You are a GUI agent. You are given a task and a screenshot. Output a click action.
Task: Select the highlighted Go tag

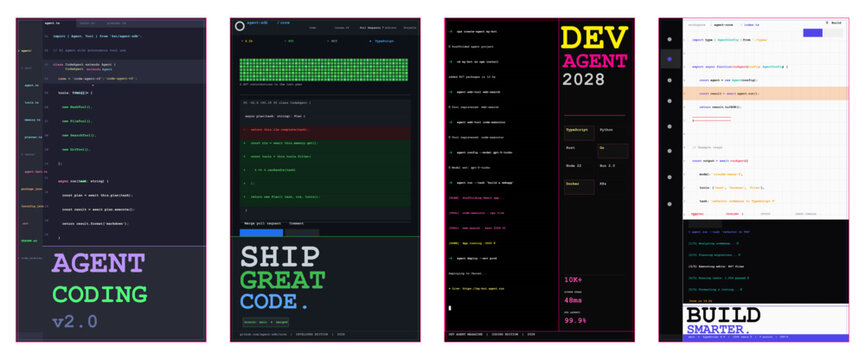[613, 151]
